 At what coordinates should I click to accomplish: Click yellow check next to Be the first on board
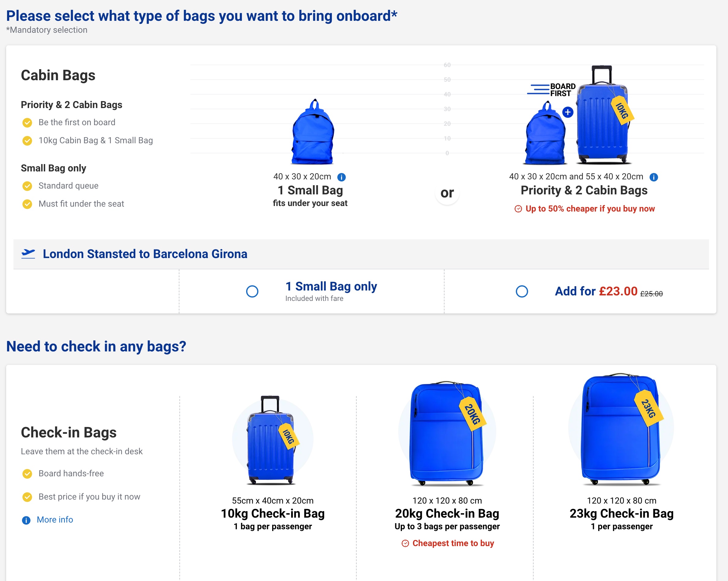click(27, 122)
